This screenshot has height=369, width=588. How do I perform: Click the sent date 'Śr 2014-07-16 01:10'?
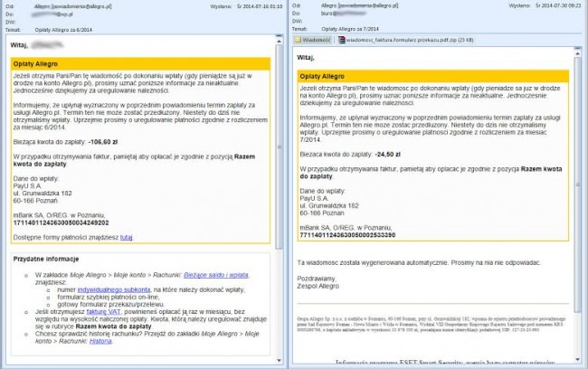pos(260,6)
